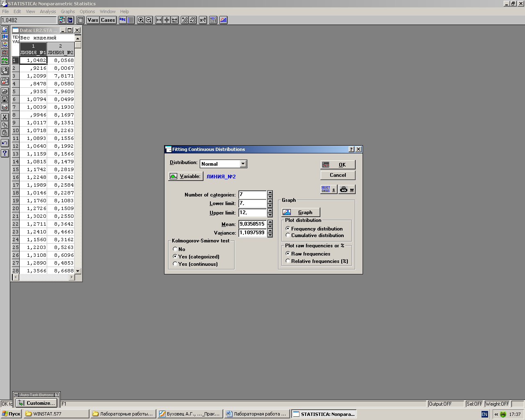The image size is (525, 420).
Task: Click the print sidebar icon
Action: [5, 107]
